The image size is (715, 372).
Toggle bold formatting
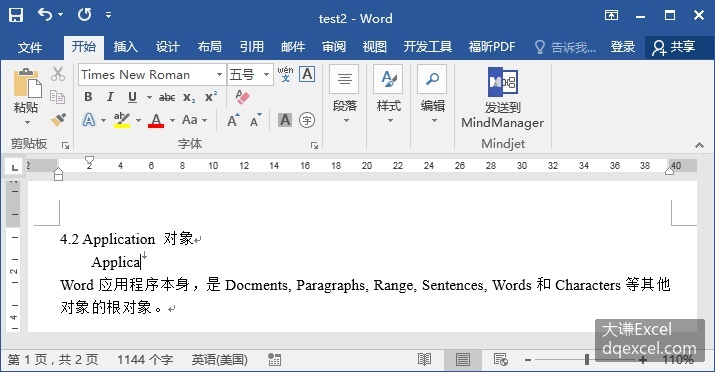tap(88, 97)
